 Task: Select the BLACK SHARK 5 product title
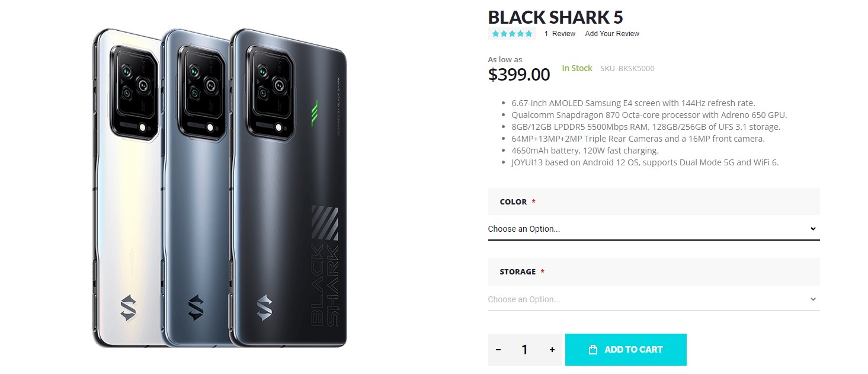555,17
